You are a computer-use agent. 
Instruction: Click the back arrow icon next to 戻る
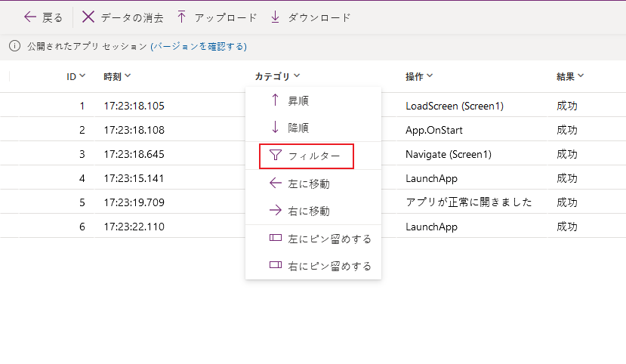pos(30,17)
